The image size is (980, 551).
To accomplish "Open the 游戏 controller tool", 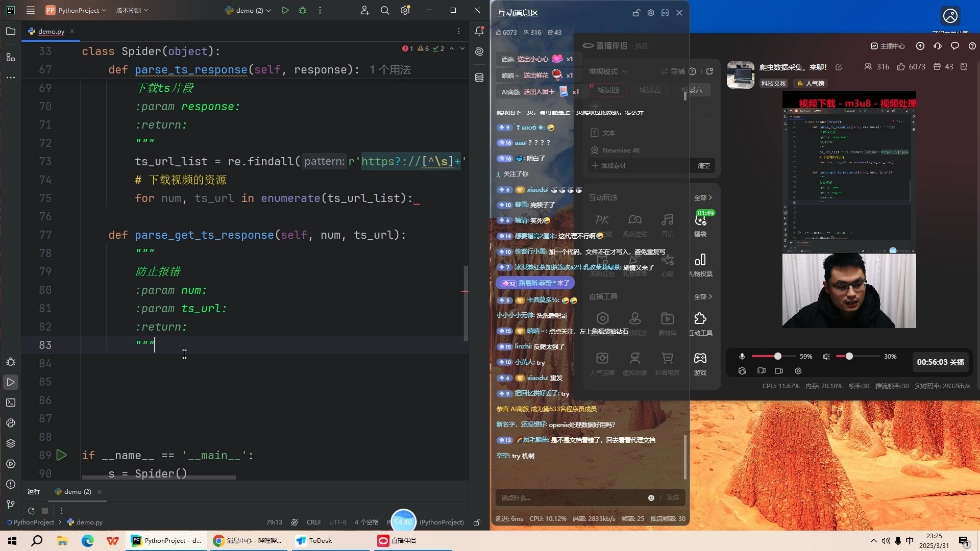I will [x=700, y=359].
